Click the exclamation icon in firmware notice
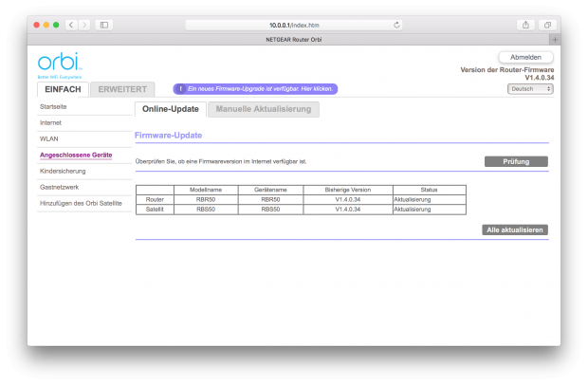This screenshot has height=385, width=588. coord(180,89)
